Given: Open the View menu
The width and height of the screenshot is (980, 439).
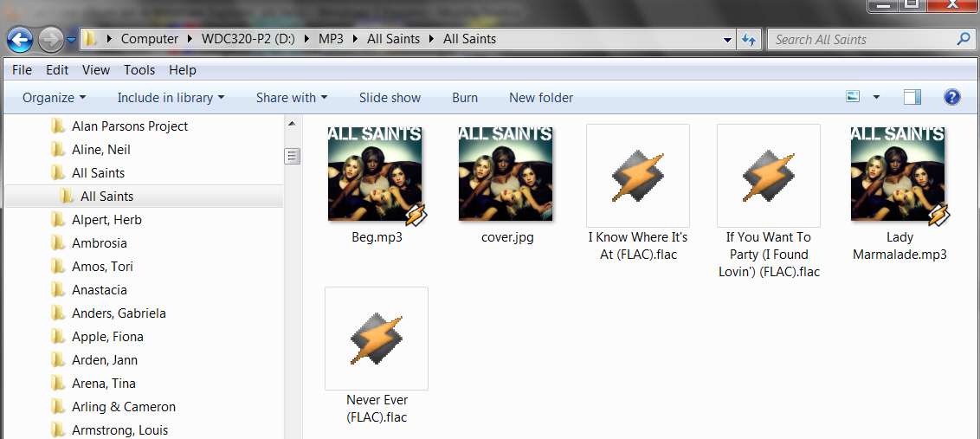Looking at the screenshot, I should tap(95, 70).
